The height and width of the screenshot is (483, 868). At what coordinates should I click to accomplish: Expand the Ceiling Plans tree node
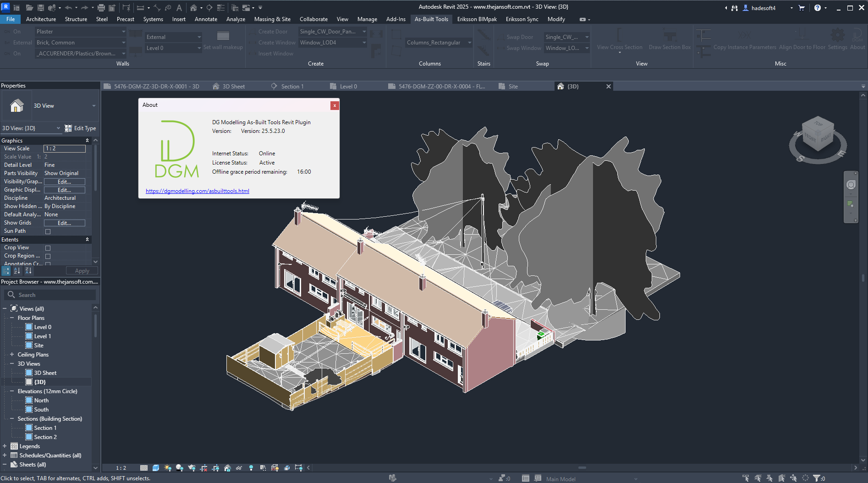coord(12,354)
